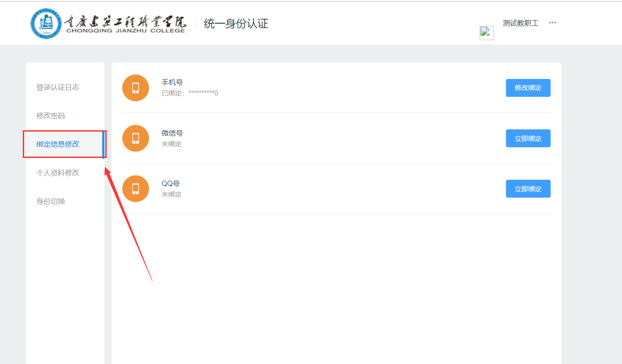Click the orange icon beside 微信号
The width and height of the screenshot is (622, 364).
136,138
